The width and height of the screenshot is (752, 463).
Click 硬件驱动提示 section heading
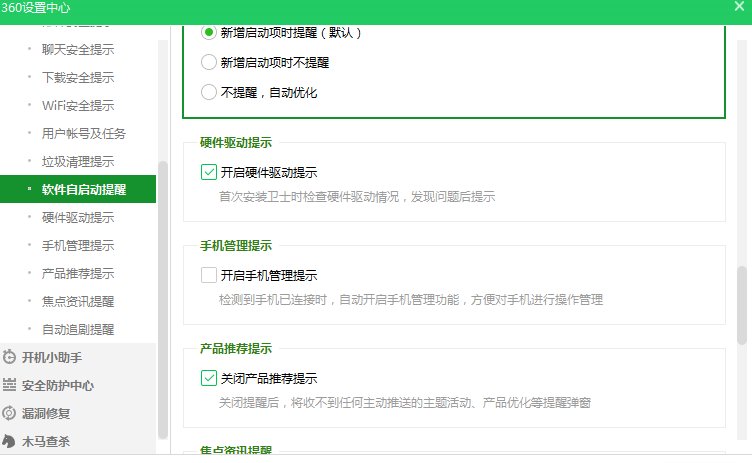coord(235,142)
